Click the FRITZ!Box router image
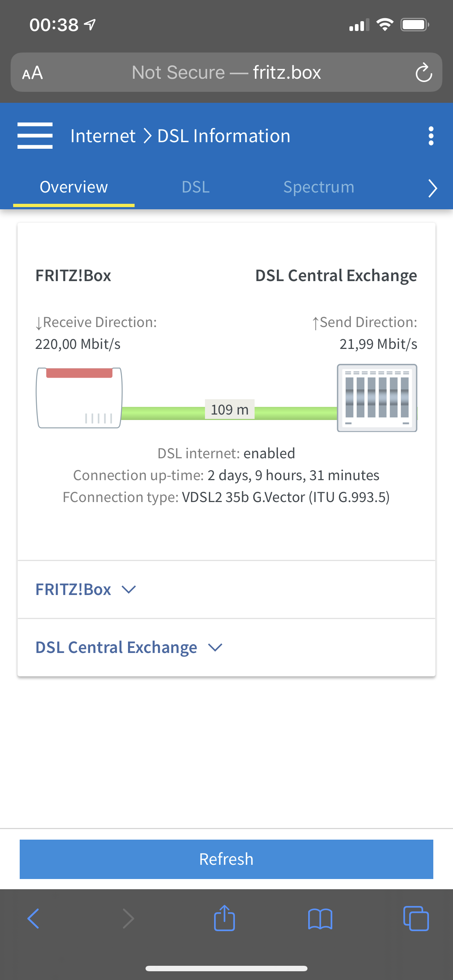 pos(79,398)
